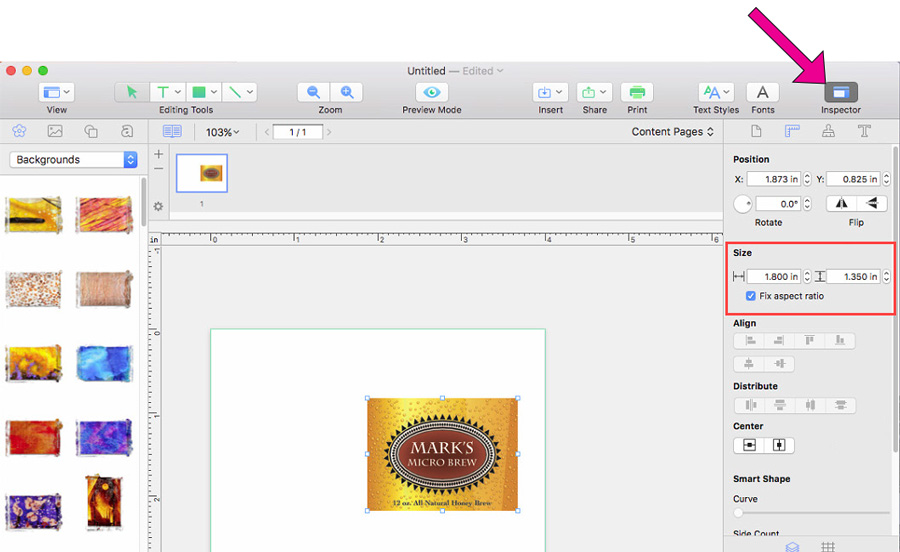Viewport: 900px width, 552px height.
Task: Open the View toolbar button
Action: point(56,92)
